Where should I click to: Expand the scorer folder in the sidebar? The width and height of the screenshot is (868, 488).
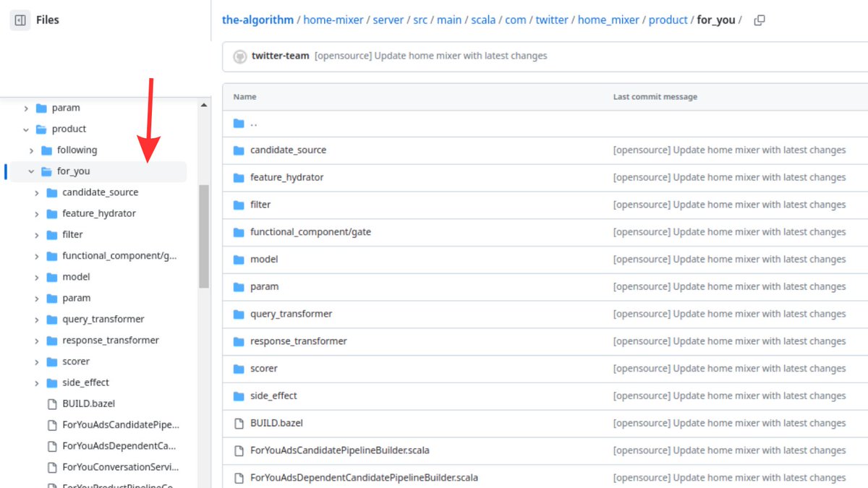(x=37, y=361)
